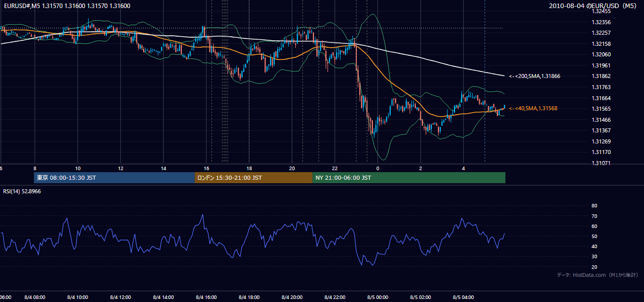Click the 8/5 04:00 bottom time label
The height and width of the screenshot is (302, 644).
tap(464, 297)
